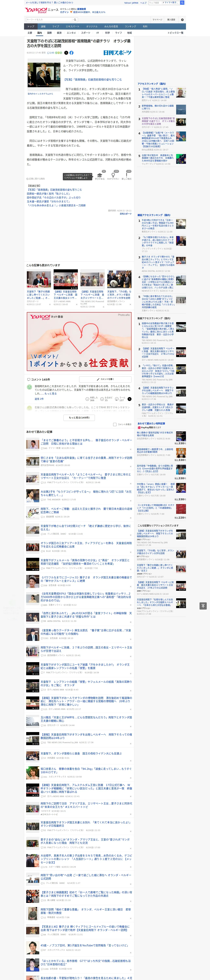
Task: Open the 購入履歴 link
Action: pos(171,20)
